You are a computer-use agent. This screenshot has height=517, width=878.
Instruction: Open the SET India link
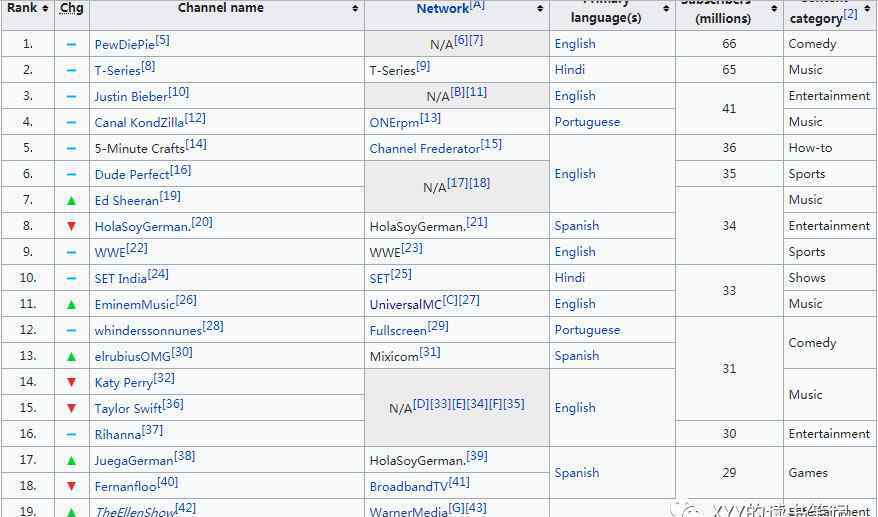(x=120, y=278)
